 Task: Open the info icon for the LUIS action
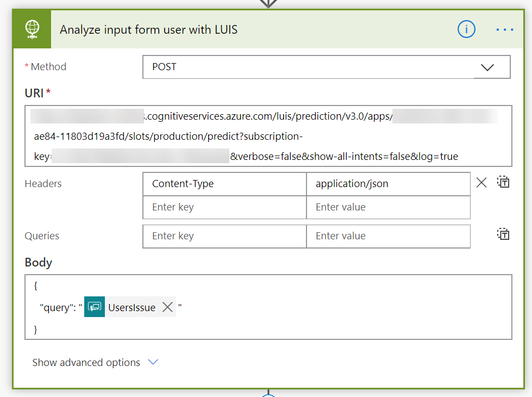[x=466, y=29]
